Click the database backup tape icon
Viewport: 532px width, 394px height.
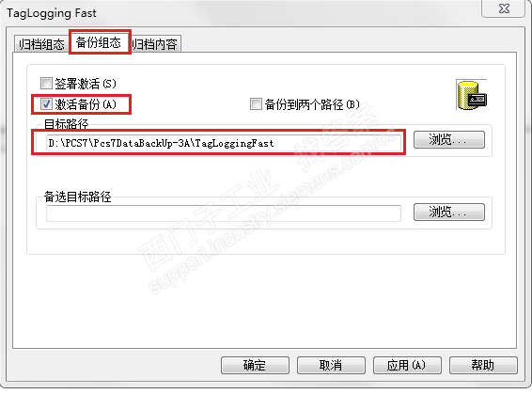click(x=472, y=95)
